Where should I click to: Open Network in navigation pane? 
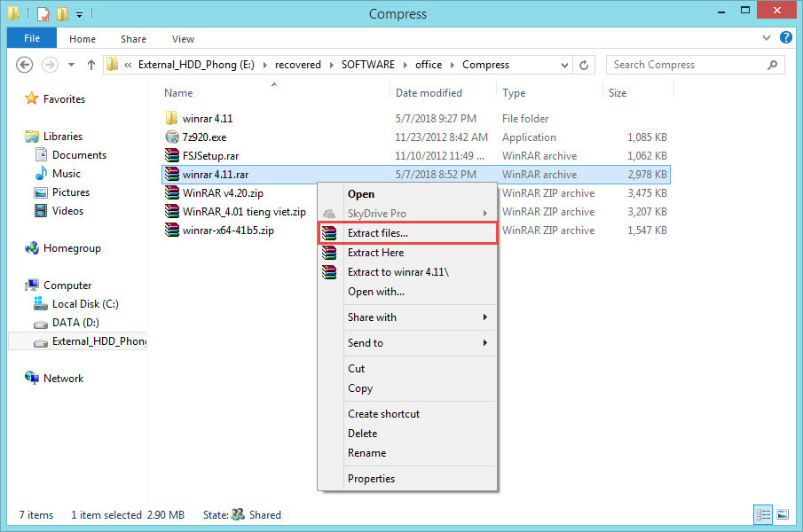click(x=64, y=379)
